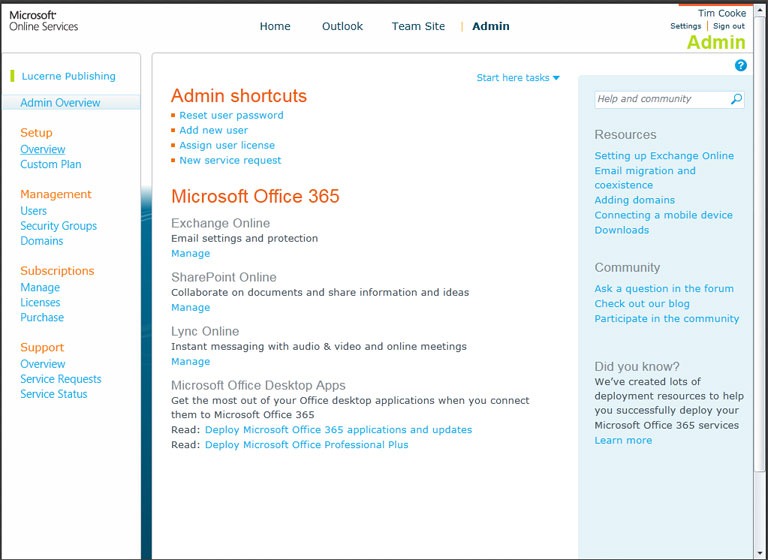Click Learn more in Did you know
The width and height of the screenshot is (768, 560).
point(622,440)
